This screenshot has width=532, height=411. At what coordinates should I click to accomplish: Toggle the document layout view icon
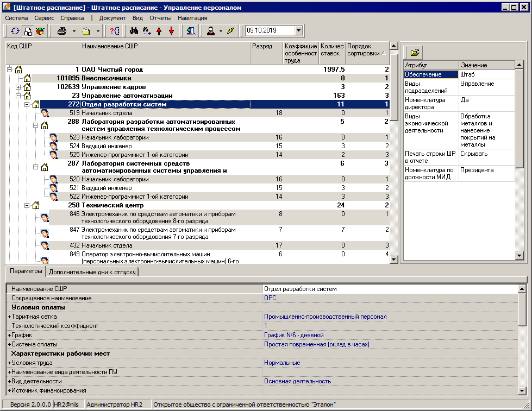(28, 31)
